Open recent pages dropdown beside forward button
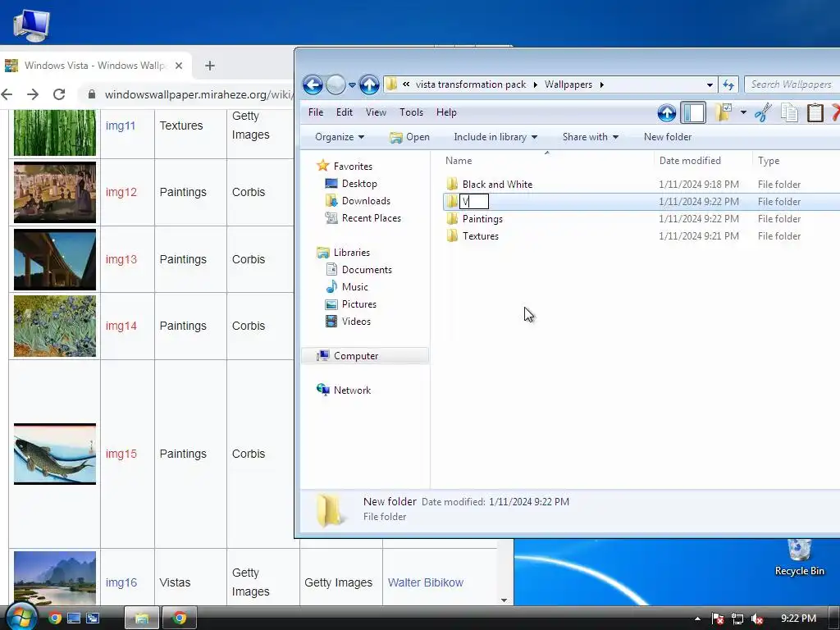 (352, 84)
